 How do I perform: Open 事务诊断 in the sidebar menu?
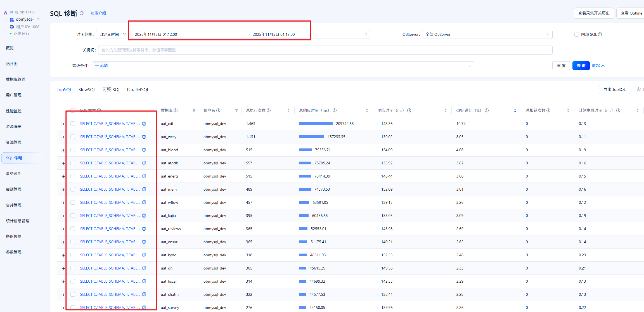[14, 174]
